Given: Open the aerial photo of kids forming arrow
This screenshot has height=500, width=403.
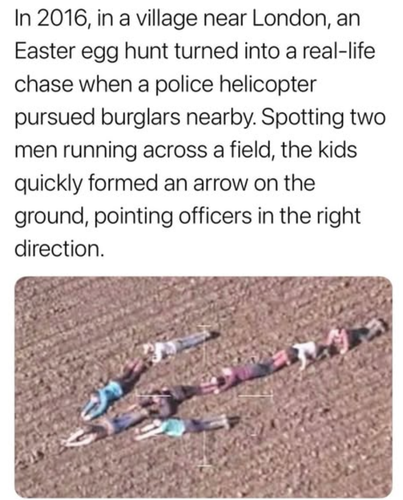Looking at the screenshot, I should (203, 387).
